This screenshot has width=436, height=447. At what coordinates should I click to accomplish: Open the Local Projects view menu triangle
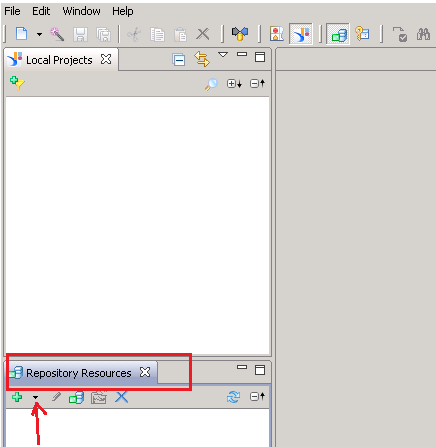(x=223, y=54)
